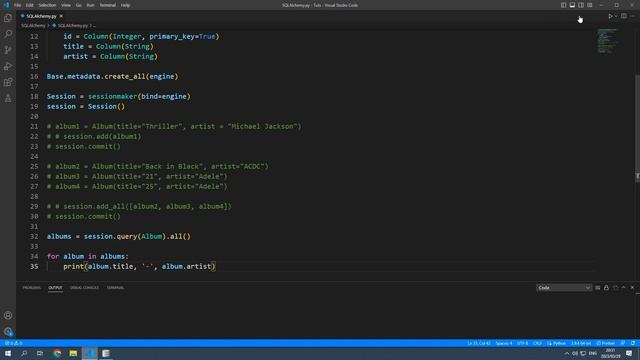Open the Search view in activity bar

(x=8, y=34)
